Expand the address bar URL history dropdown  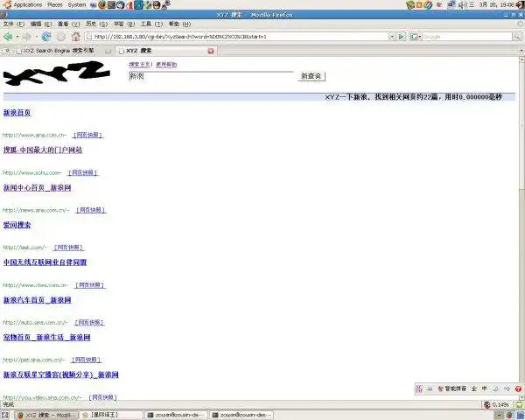coord(392,37)
